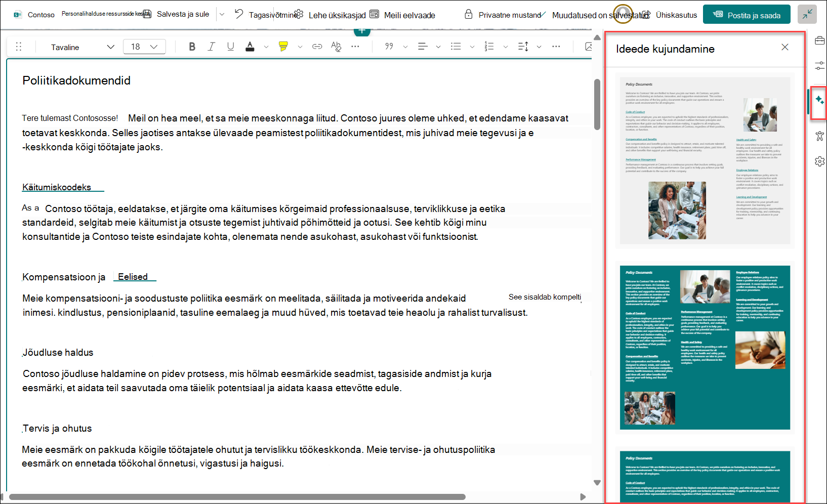The image size is (827, 504).
Task: Apply Italic formatting
Action: (x=211, y=47)
